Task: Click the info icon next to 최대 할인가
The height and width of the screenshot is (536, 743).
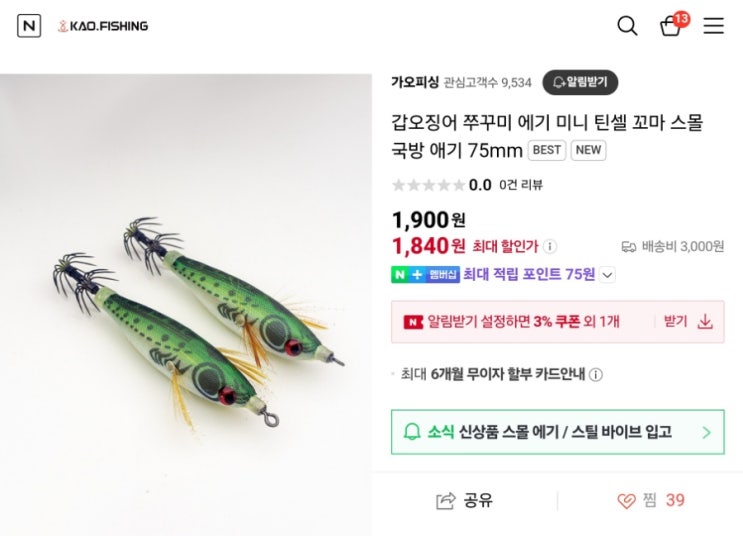Action: (550, 246)
